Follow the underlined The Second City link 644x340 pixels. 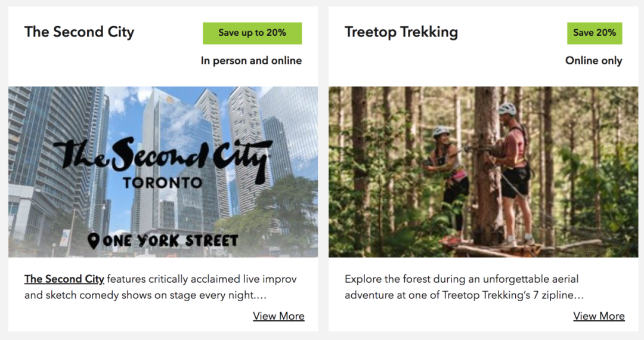[64, 279]
